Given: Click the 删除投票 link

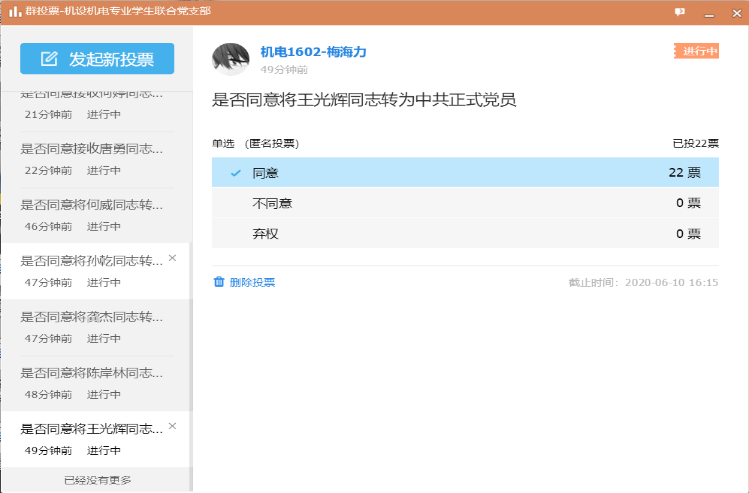Looking at the screenshot, I should (x=252, y=282).
